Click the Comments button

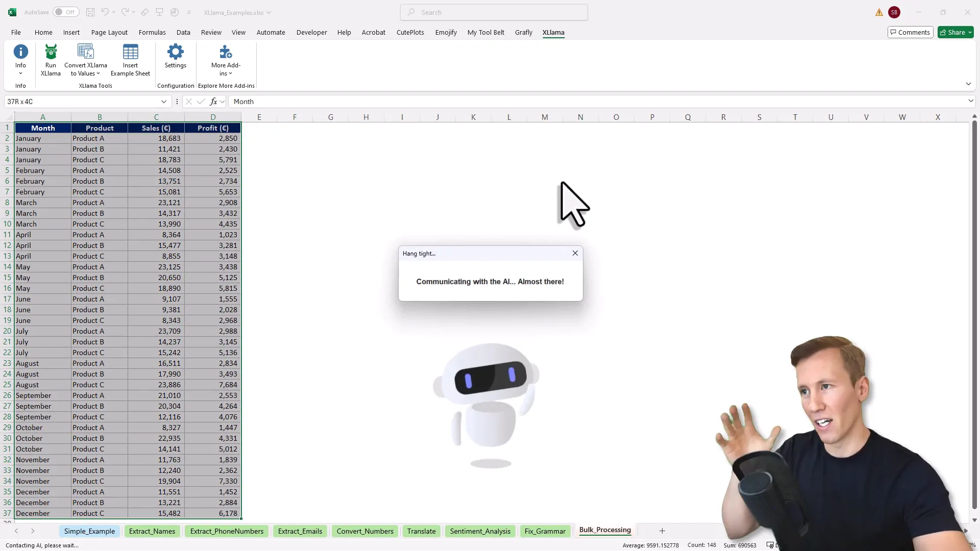(x=910, y=32)
